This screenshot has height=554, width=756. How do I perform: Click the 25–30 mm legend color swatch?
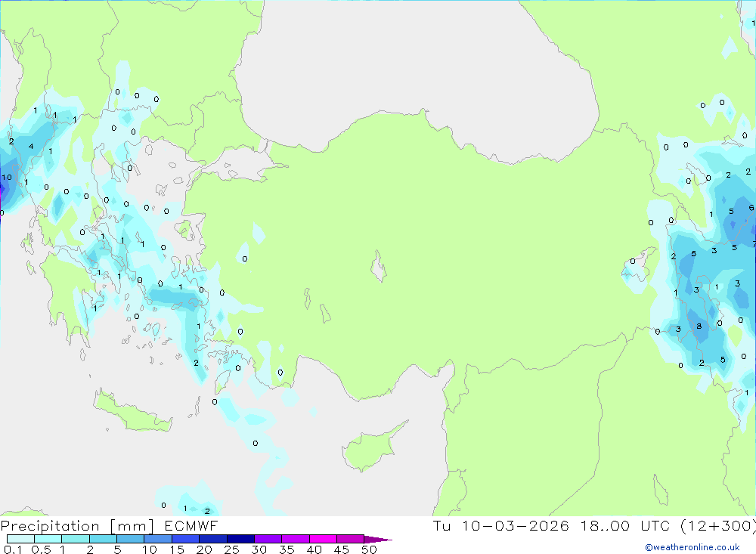(240, 539)
